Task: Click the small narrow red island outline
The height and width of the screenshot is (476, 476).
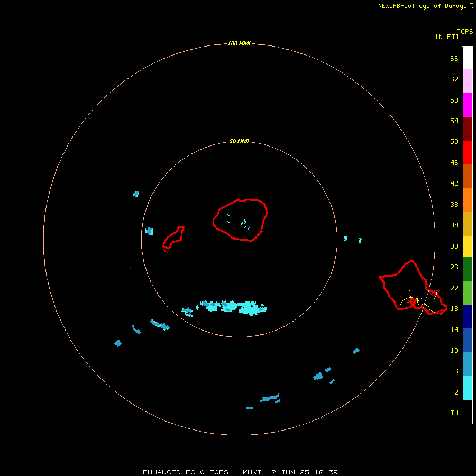Action: click(x=173, y=239)
